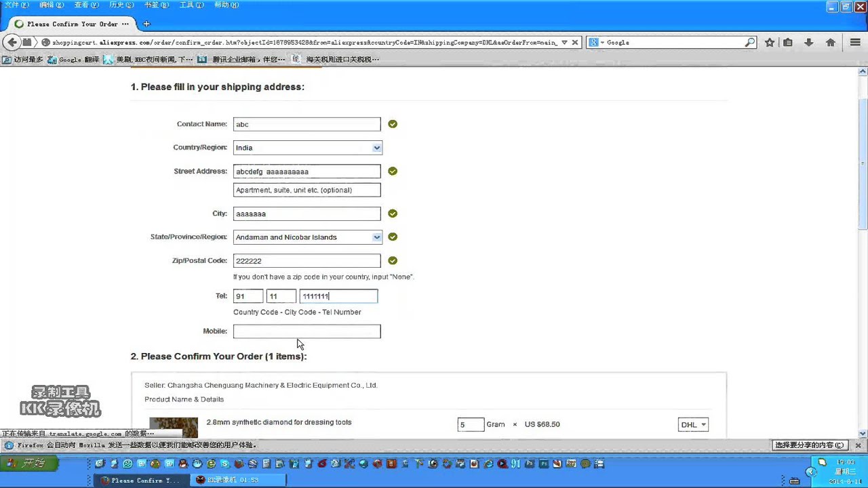Click the City input field
The image size is (868, 488).
[307, 213]
